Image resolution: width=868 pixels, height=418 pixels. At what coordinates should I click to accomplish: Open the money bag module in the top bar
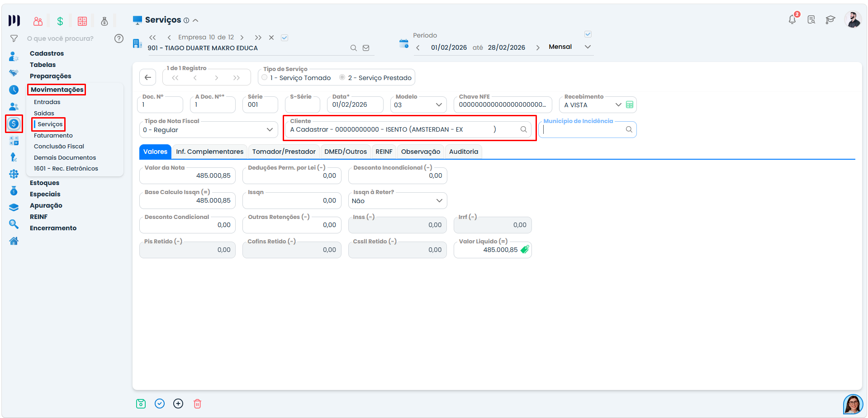[104, 21]
